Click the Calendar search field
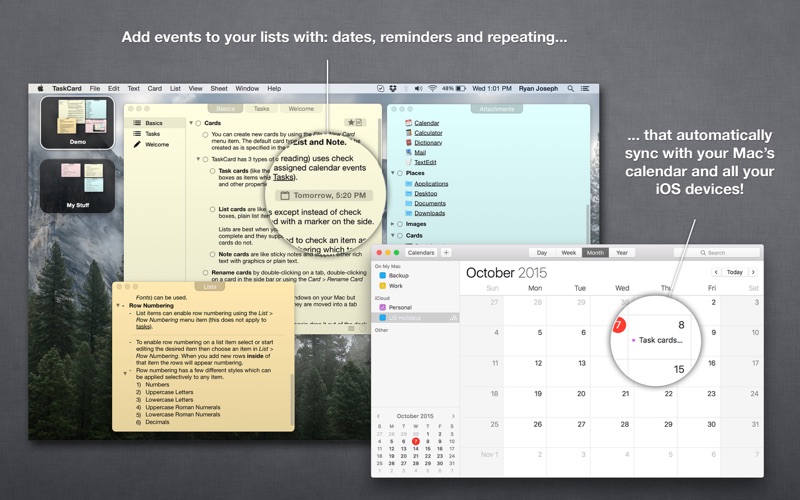Image resolution: width=800 pixels, height=500 pixels. (x=717, y=253)
